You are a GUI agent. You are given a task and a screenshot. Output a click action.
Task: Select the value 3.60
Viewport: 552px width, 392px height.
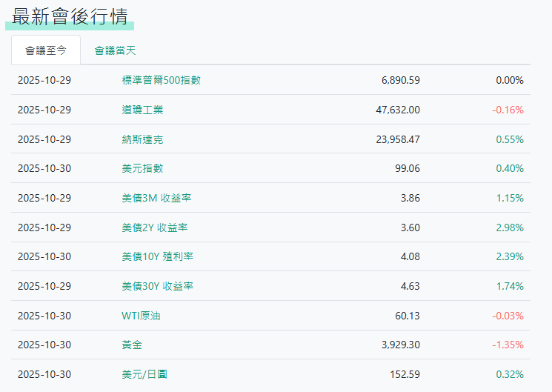coord(410,227)
